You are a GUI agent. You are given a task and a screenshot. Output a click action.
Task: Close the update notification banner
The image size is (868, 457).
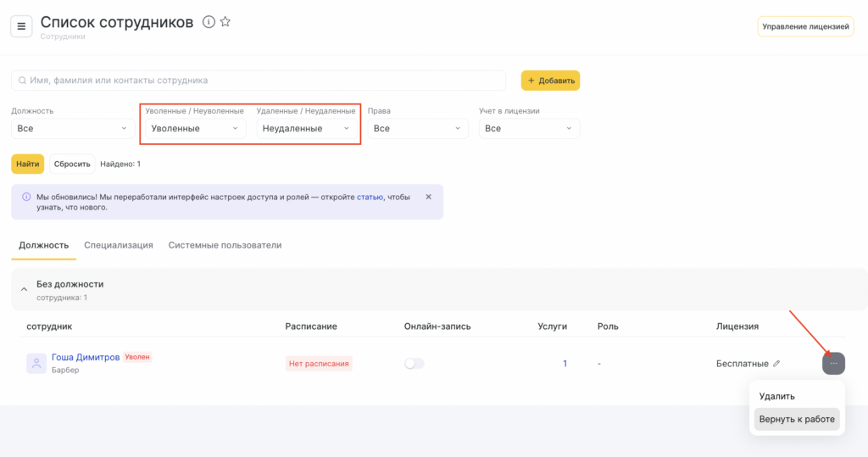click(x=428, y=197)
